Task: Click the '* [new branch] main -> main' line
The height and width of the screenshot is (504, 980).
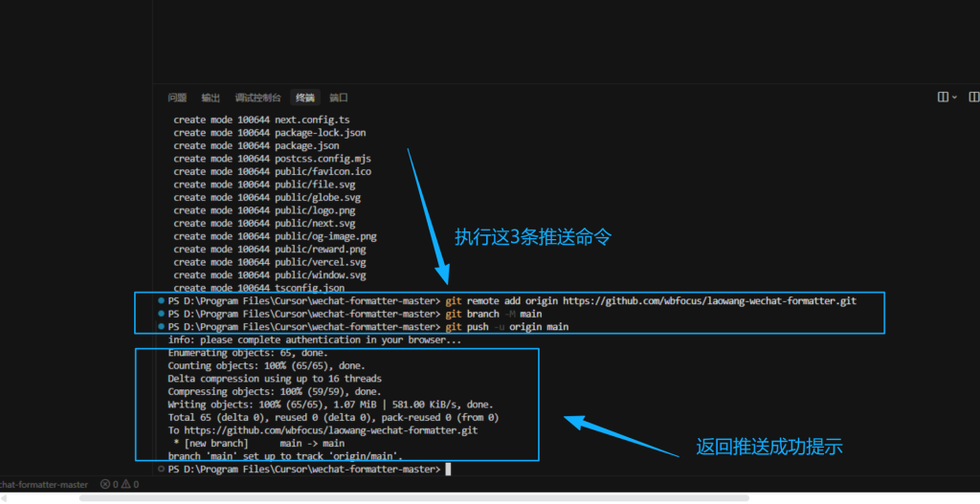Action: 258,444
